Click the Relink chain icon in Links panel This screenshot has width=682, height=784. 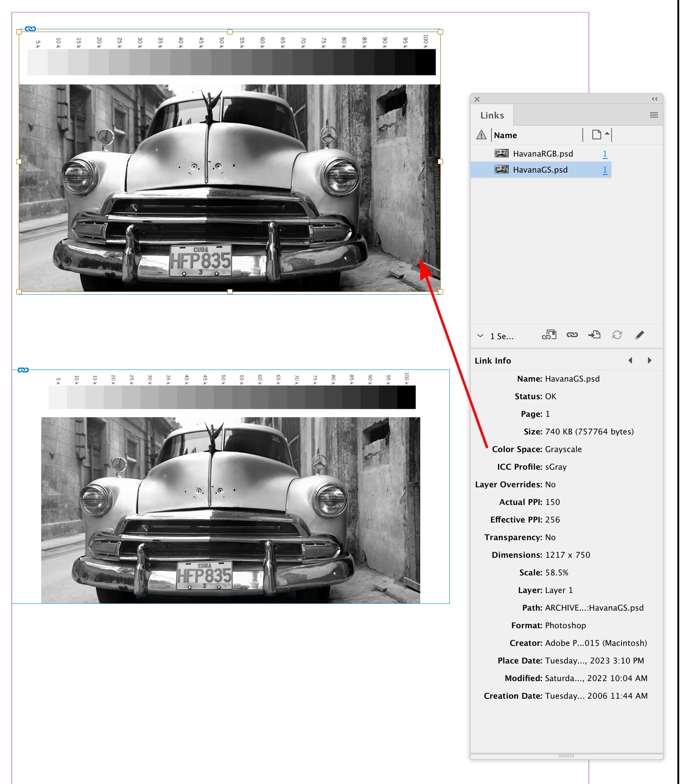click(x=572, y=335)
